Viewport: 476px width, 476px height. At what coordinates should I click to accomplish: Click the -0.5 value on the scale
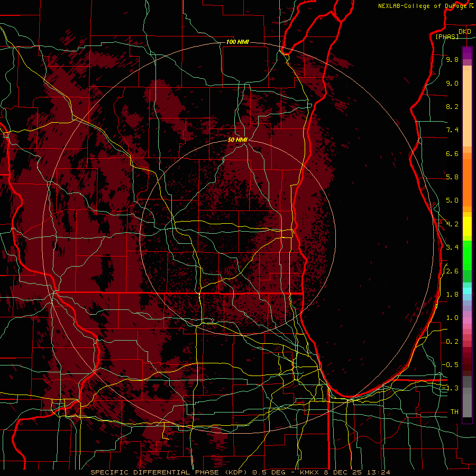click(450, 364)
